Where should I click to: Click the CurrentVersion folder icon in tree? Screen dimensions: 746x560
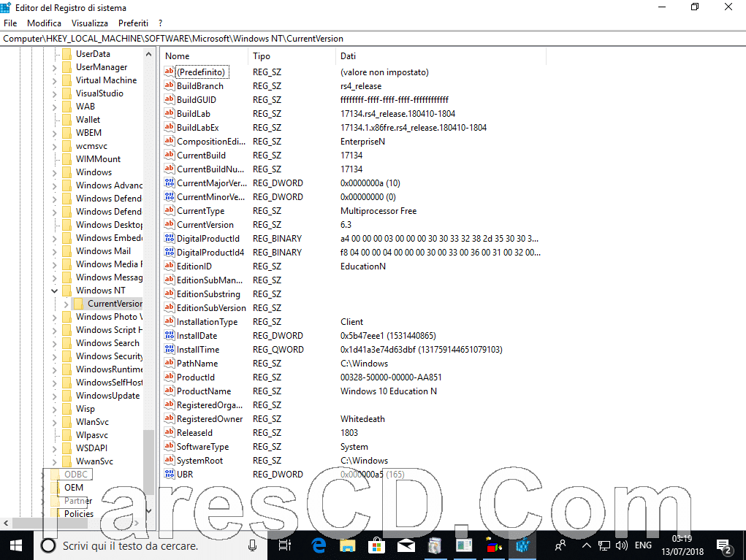(79, 303)
